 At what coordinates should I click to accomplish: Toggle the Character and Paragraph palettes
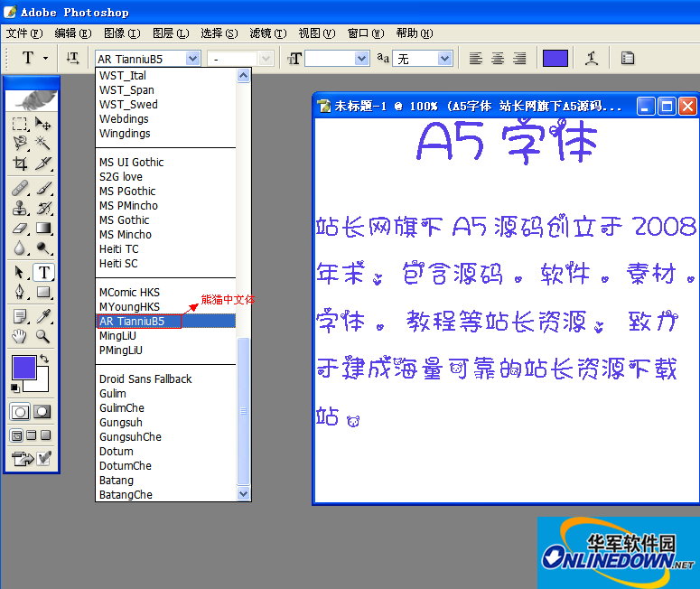click(x=628, y=58)
